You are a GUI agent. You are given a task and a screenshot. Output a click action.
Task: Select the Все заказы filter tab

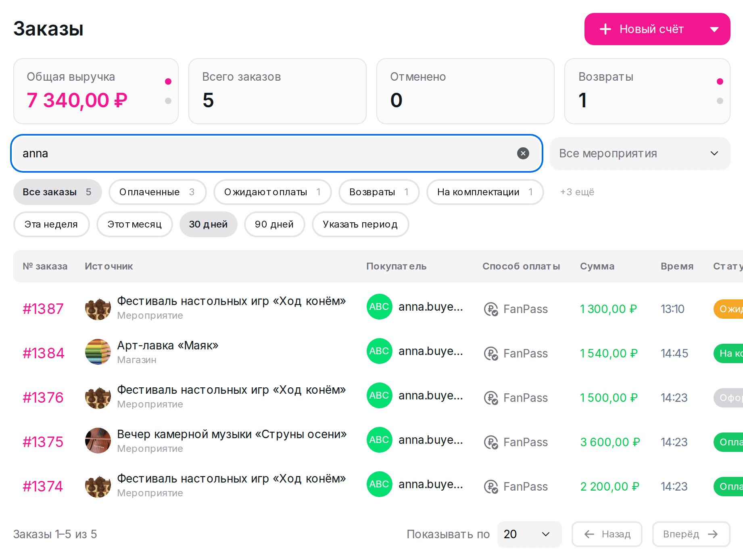[x=57, y=192]
